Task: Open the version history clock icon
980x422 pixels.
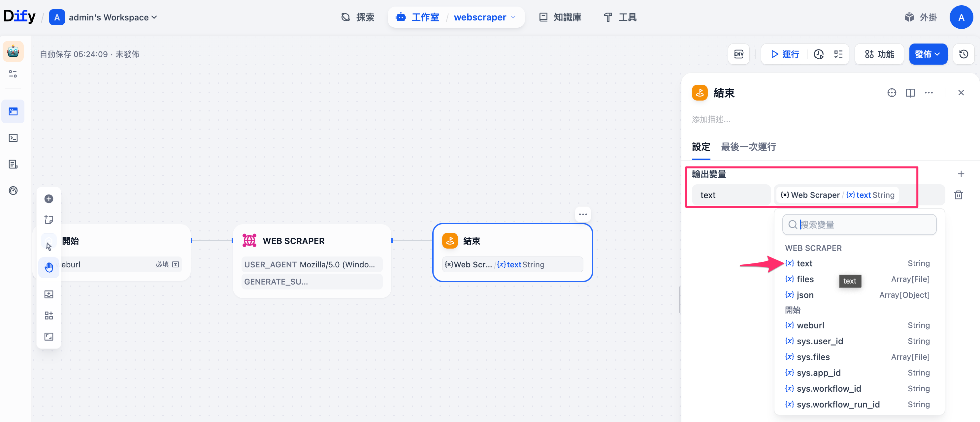Action: [963, 54]
